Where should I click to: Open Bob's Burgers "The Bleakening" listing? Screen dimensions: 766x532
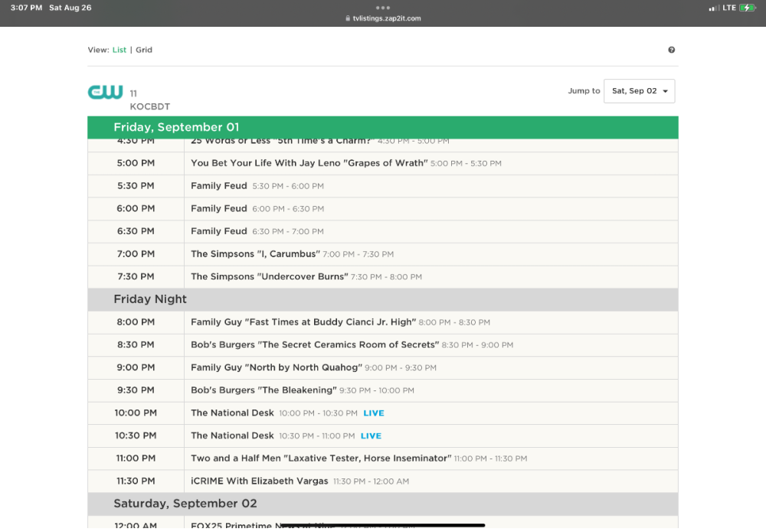264,390
